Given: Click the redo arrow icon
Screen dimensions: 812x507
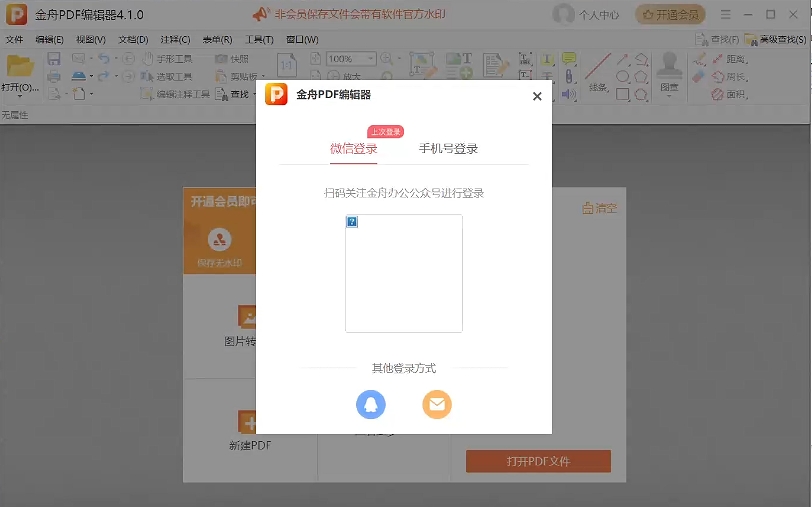Looking at the screenshot, I should click(x=104, y=76).
